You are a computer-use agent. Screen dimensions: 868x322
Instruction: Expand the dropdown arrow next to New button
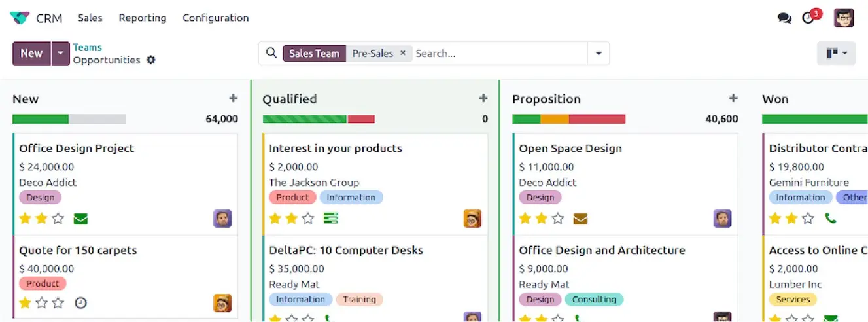point(60,53)
